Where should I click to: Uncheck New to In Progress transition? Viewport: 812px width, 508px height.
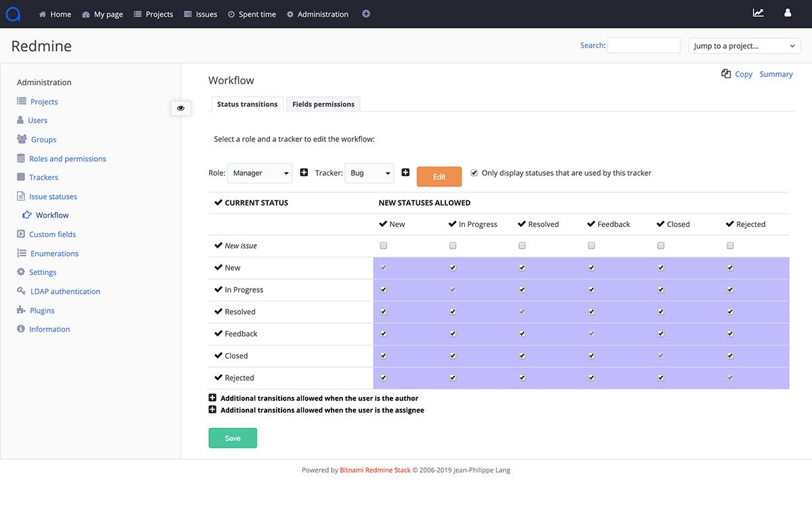coord(453,268)
